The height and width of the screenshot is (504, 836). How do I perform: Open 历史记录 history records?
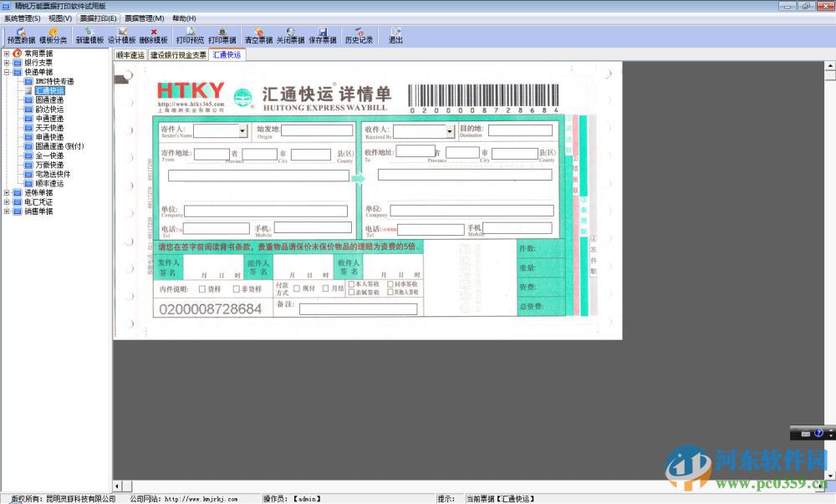pyautogui.click(x=359, y=36)
